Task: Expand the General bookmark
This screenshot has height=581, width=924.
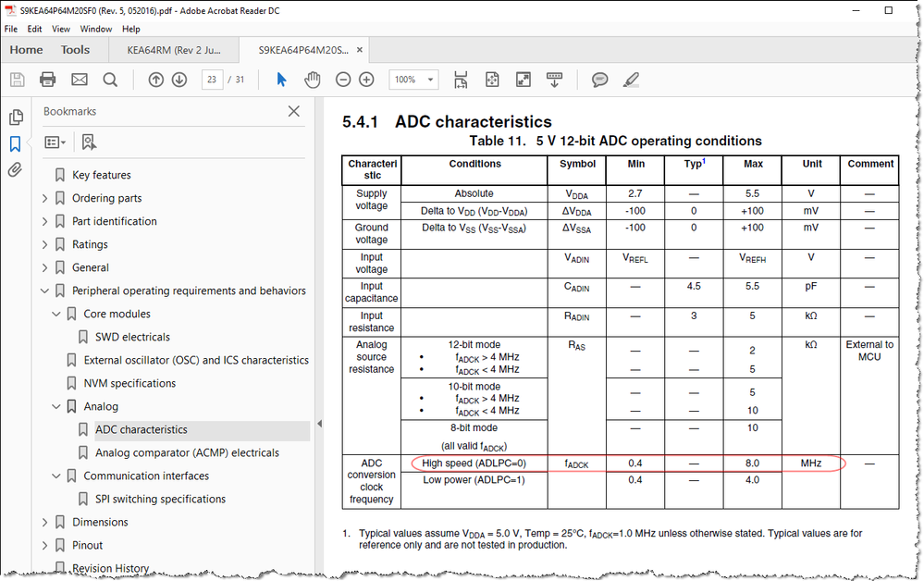Action: point(44,267)
